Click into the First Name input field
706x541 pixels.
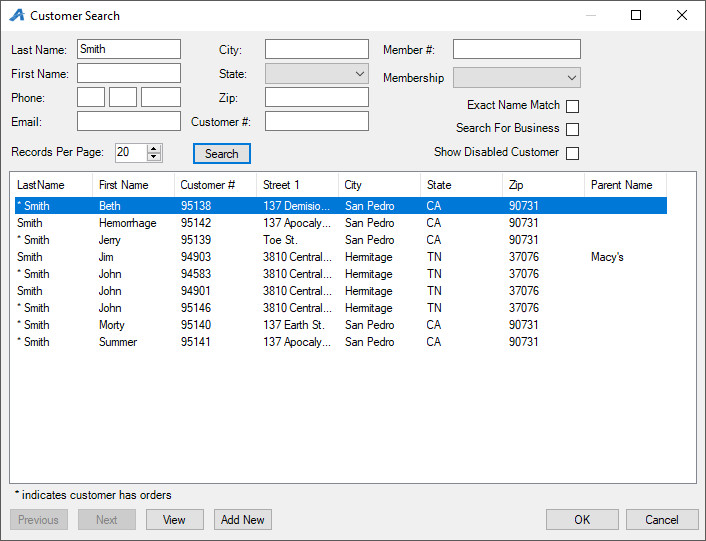(129, 73)
